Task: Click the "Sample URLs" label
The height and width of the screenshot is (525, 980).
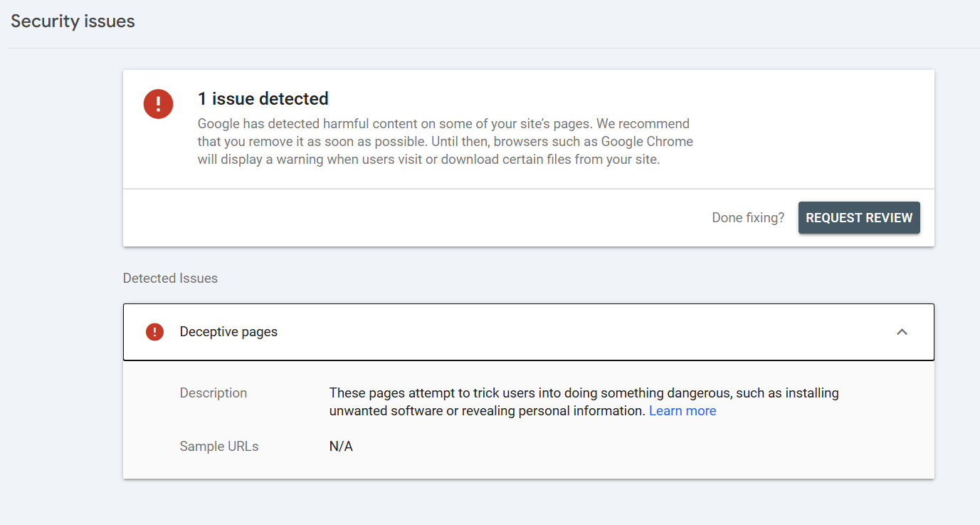Action: coord(218,446)
